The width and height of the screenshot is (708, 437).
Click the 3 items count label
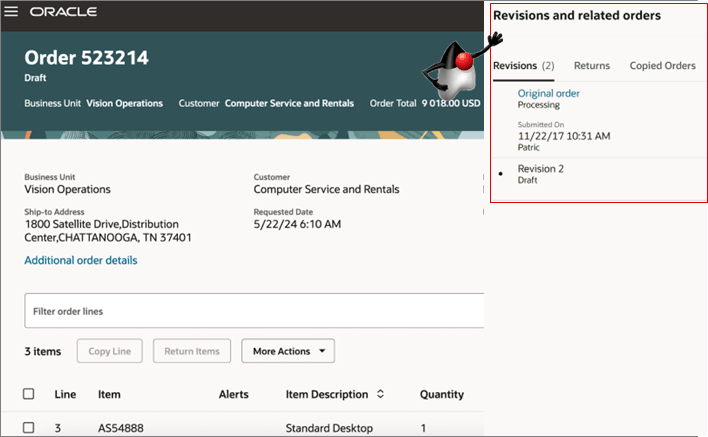click(43, 351)
